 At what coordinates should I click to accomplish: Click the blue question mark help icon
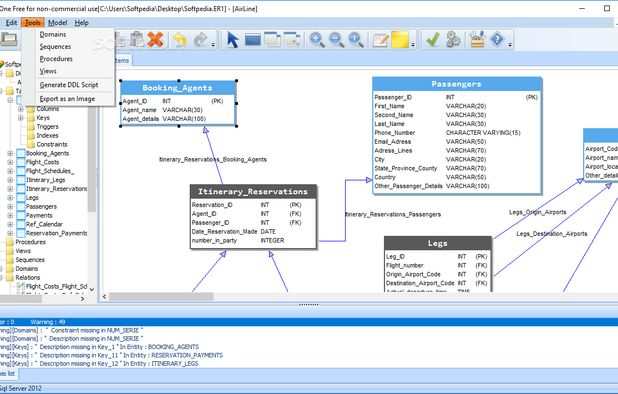tap(497, 39)
